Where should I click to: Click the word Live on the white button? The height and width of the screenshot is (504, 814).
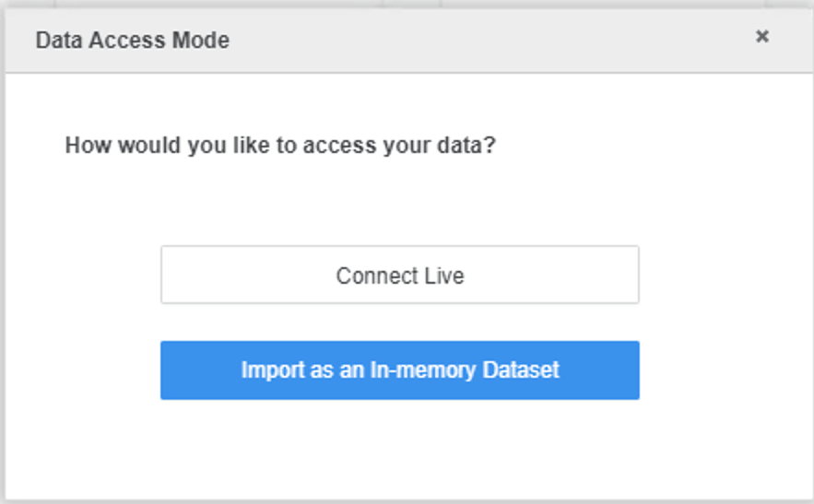tap(444, 275)
